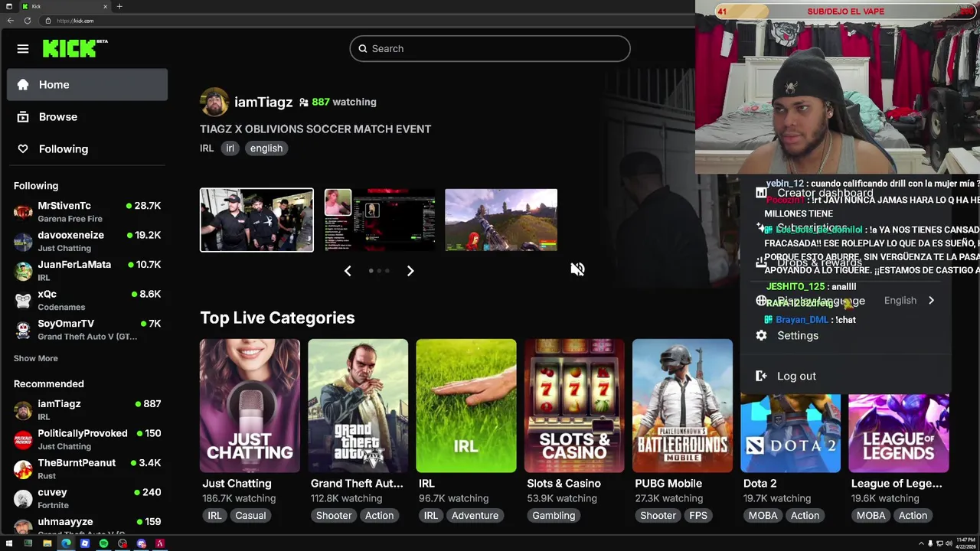Open the featured iamTiagz channel name
Screen dimensions: 980x551
tap(263, 102)
